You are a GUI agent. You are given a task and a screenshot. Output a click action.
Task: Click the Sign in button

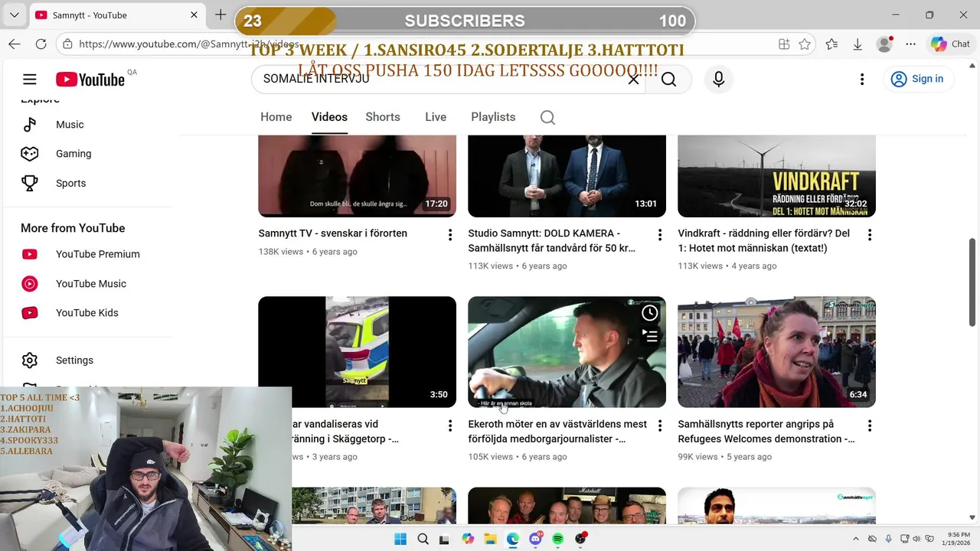tap(917, 79)
